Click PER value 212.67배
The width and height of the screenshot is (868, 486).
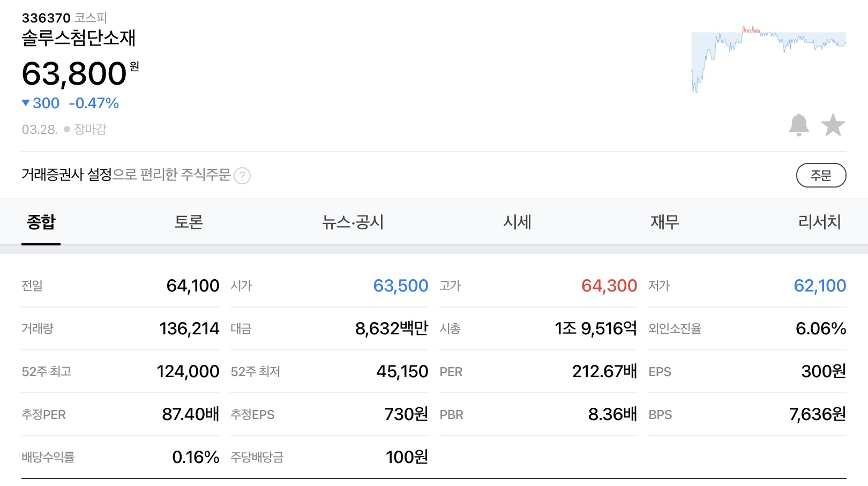(604, 371)
